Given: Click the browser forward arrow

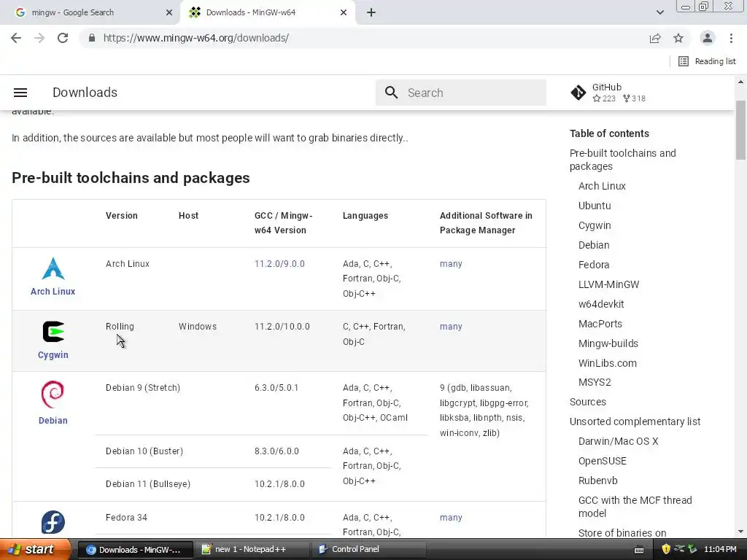Looking at the screenshot, I should (x=39, y=38).
